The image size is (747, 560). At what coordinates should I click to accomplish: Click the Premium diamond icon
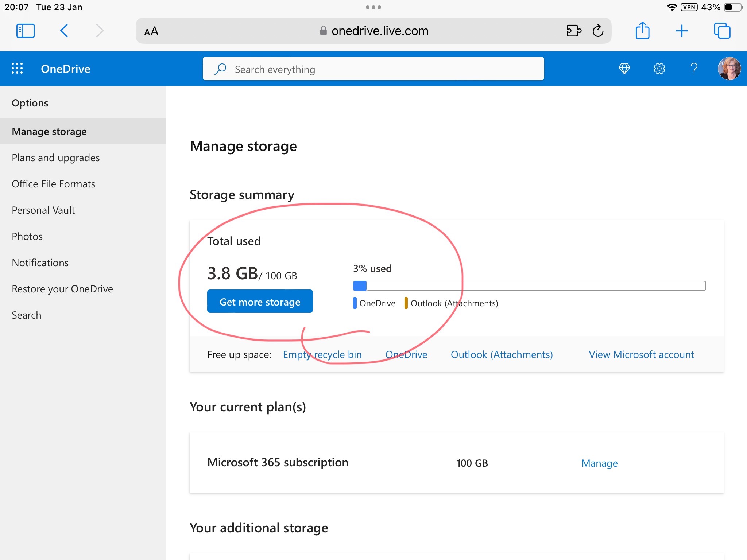[624, 69]
